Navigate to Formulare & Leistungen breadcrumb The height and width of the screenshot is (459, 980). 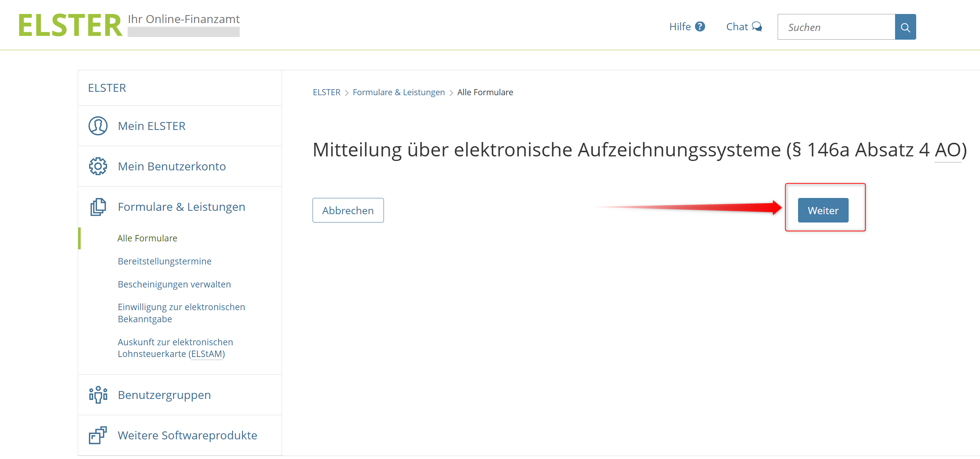click(x=398, y=92)
